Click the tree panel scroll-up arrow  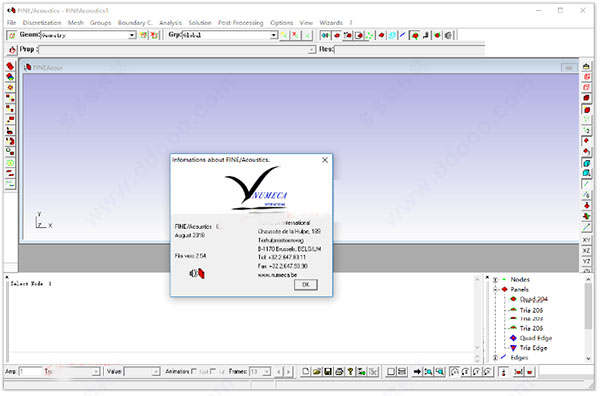point(588,280)
